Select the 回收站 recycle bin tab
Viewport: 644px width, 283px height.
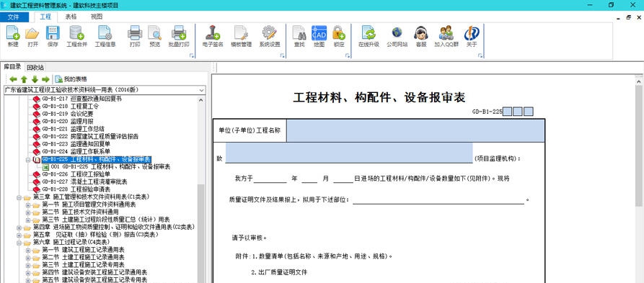point(35,68)
